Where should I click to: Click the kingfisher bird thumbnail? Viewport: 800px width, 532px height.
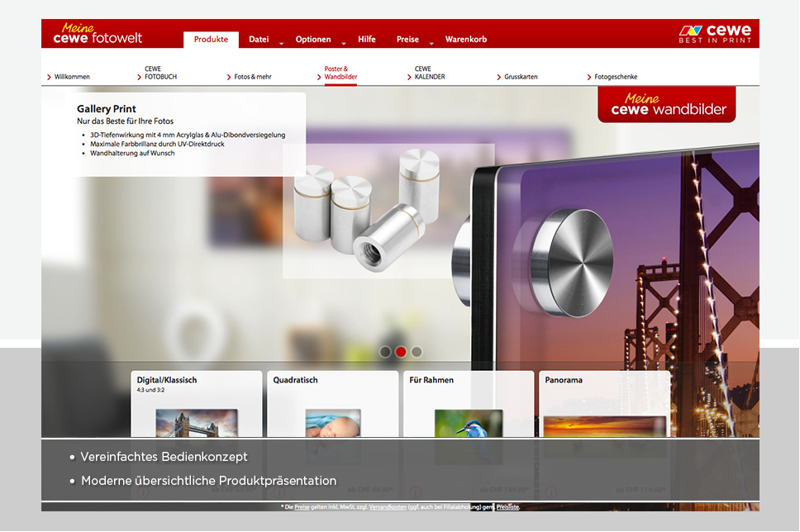[x=469, y=423]
